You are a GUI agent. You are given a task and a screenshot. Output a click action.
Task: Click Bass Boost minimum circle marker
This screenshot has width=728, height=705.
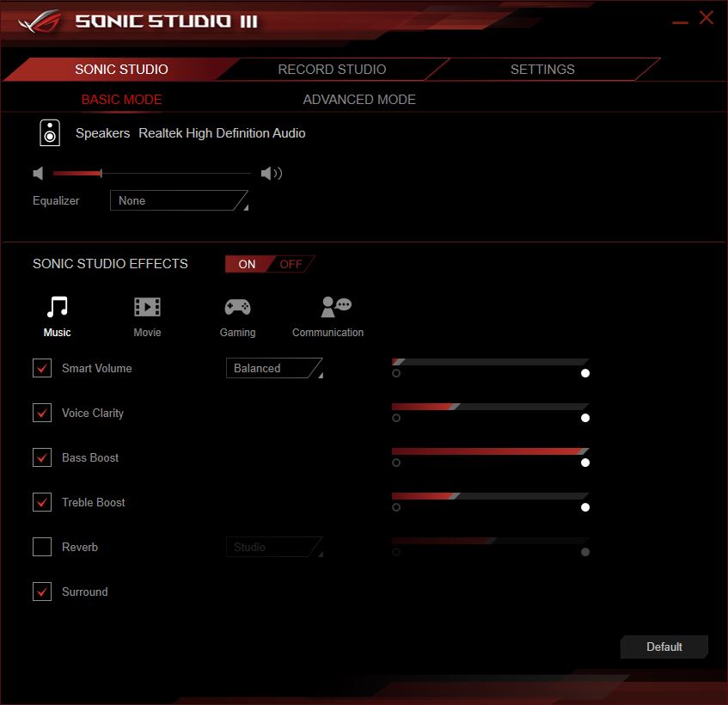pyautogui.click(x=396, y=463)
